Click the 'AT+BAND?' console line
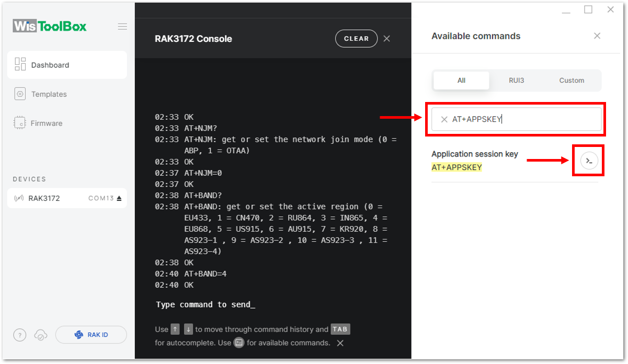 pos(189,195)
